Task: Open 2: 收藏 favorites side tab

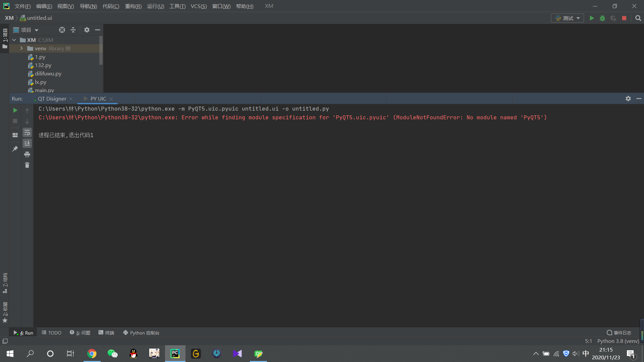Action: 5,312
